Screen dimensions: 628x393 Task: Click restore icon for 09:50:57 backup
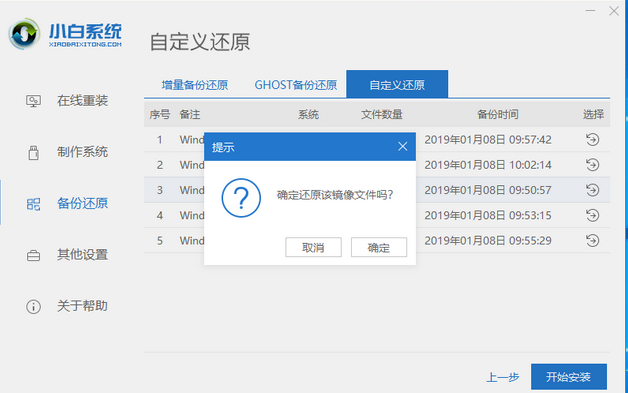tap(592, 190)
